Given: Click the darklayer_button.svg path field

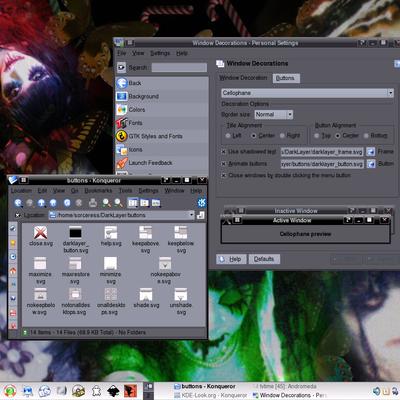Looking at the screenshot, I should tap(322, 164).
